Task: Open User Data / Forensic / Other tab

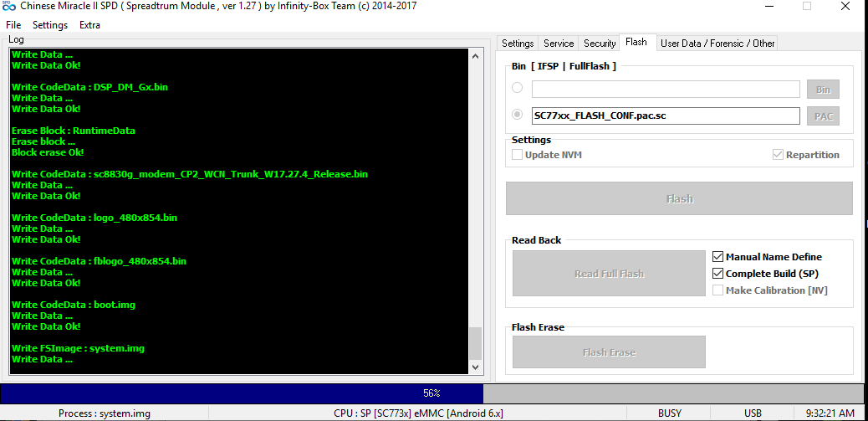Action: coord(717,44)
